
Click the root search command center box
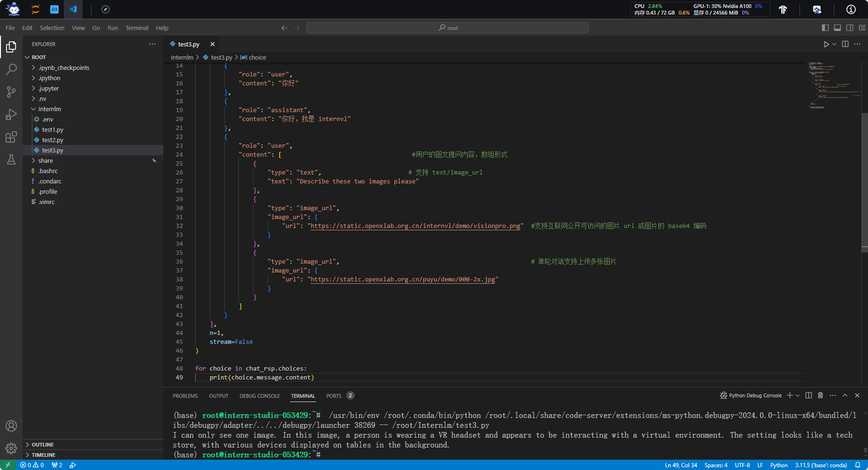(x=448, y=28)
